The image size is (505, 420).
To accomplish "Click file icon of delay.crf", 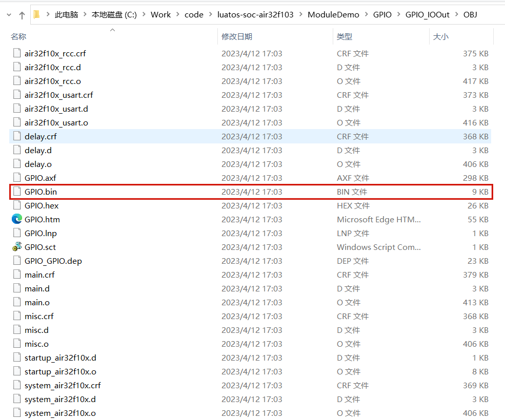I will tap(17, 136).
